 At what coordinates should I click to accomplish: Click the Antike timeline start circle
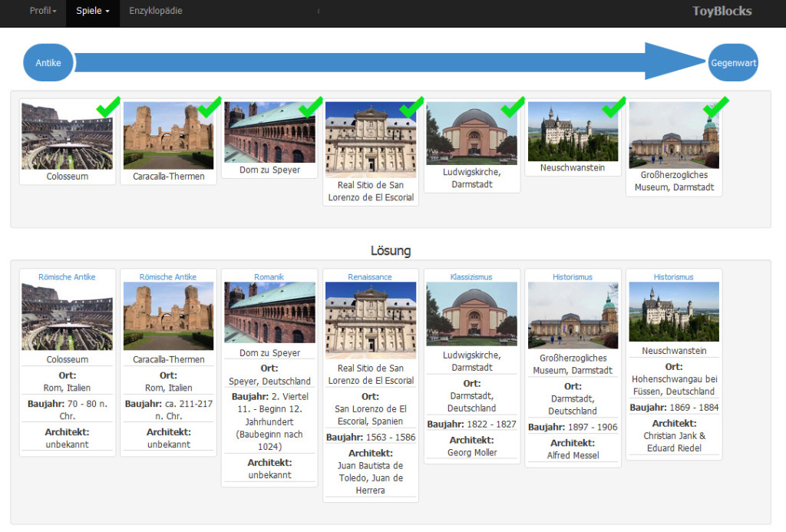pos(48,63)
